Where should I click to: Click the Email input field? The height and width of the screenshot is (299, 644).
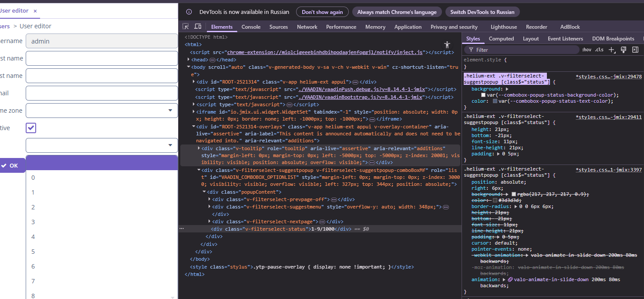(x=102, y=93)
